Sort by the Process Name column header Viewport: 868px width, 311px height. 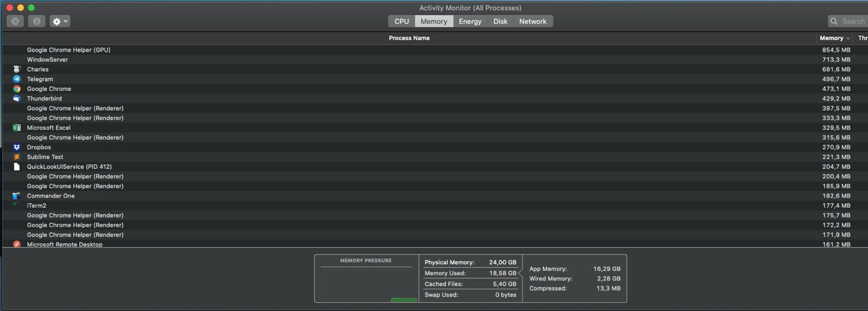[409, 38]
